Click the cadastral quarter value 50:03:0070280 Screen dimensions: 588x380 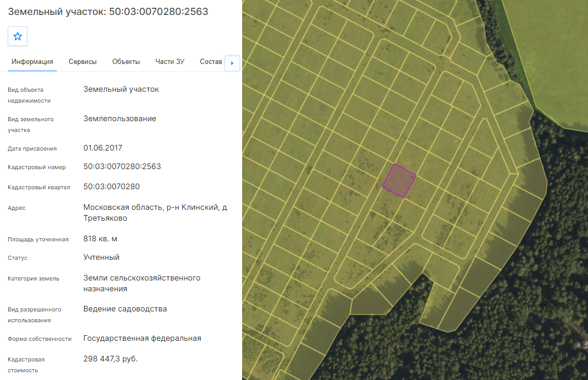[x=112, y=187]
